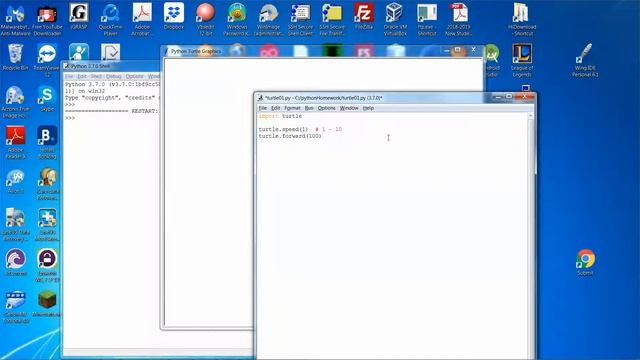Open the Dropbox desktop icon
The image size is (640, 360).
[174, 16]
